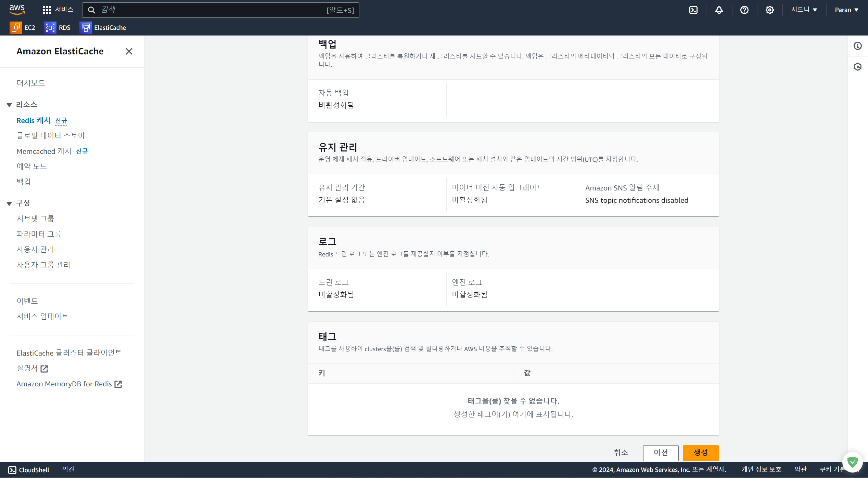Viewport: 868px width, 478px height.
Task: Open 사용자 관리
Action: 35,250
